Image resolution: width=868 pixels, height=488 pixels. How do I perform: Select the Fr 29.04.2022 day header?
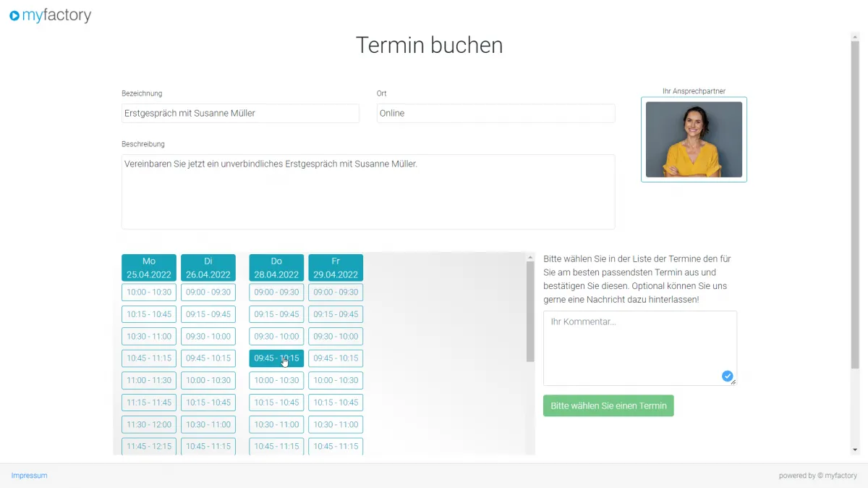336,268
